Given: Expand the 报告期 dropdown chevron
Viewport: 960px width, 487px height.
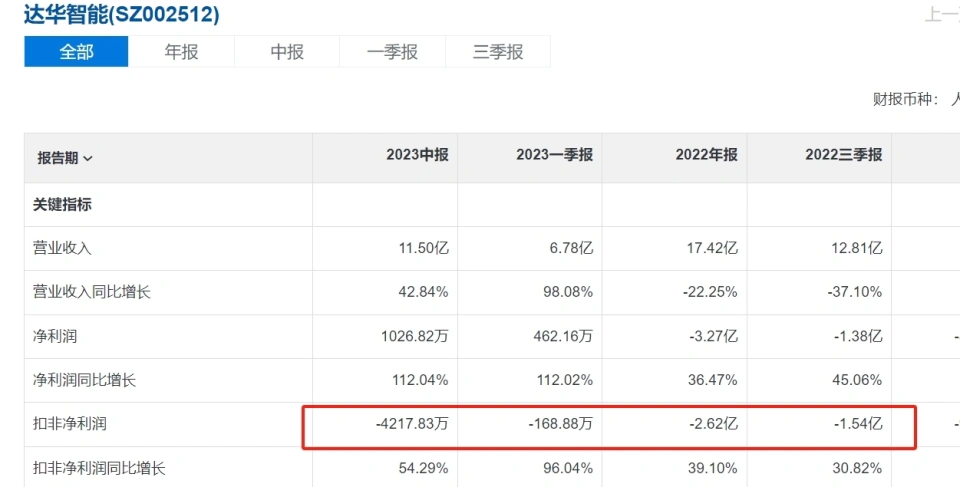Looking at the screenshot, I should [89, 158].
